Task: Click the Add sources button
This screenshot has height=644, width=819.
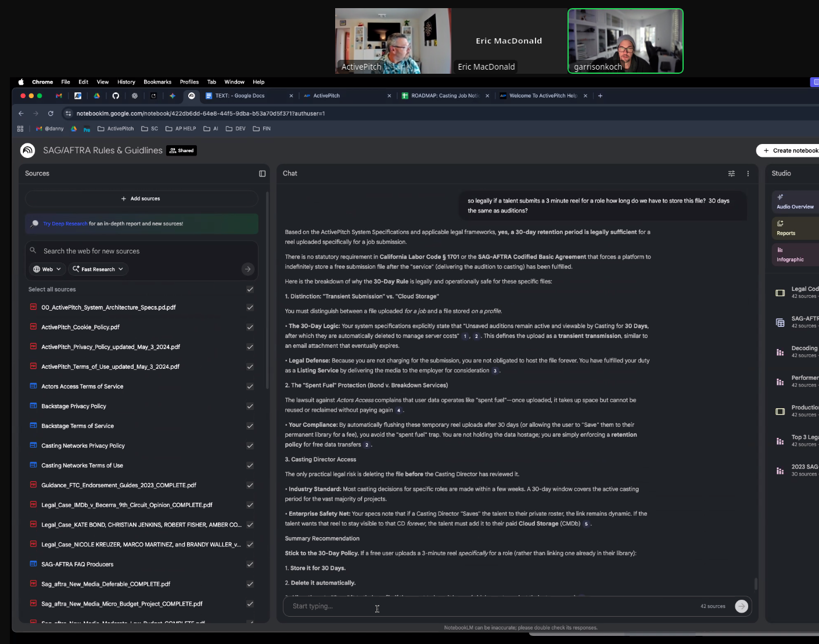Action: coord(141,199)
